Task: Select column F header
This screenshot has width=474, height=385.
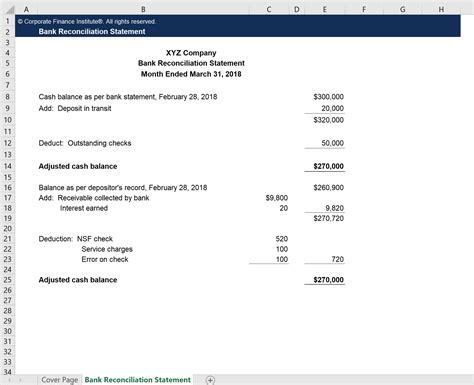Action: 364,9
